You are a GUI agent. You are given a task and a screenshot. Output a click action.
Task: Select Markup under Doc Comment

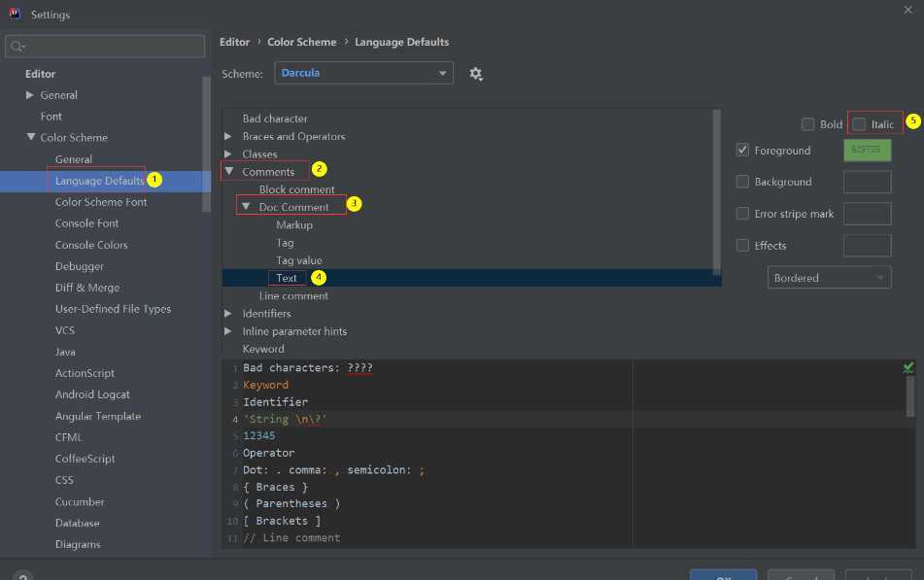pyautogui.click(x=294, y=224)
